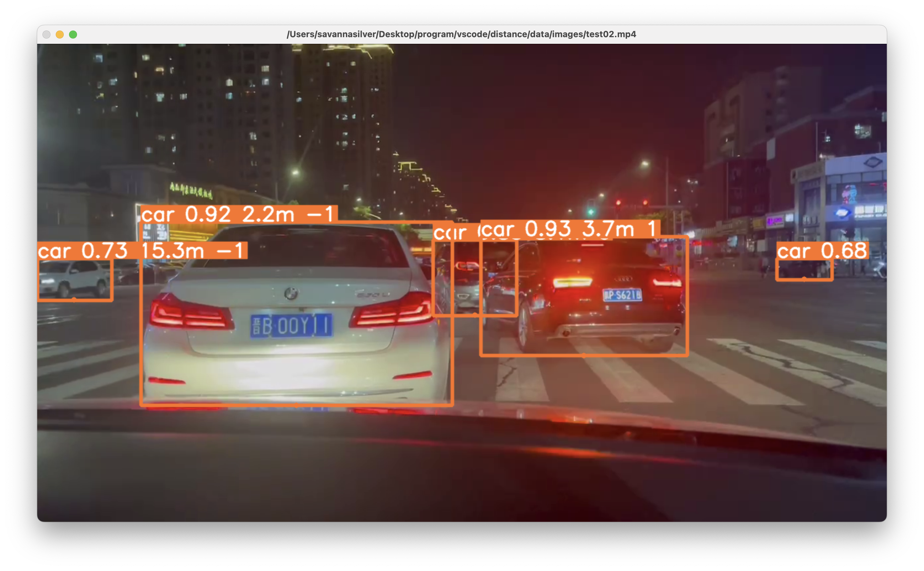Click the gray close window button
Screen dimensions: 924x571
(x=46, y=35)
